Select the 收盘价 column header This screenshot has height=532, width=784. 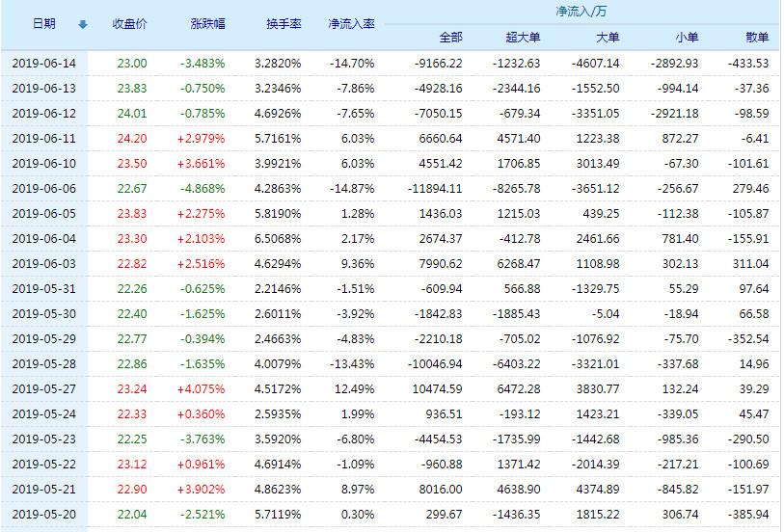[130, 24]
